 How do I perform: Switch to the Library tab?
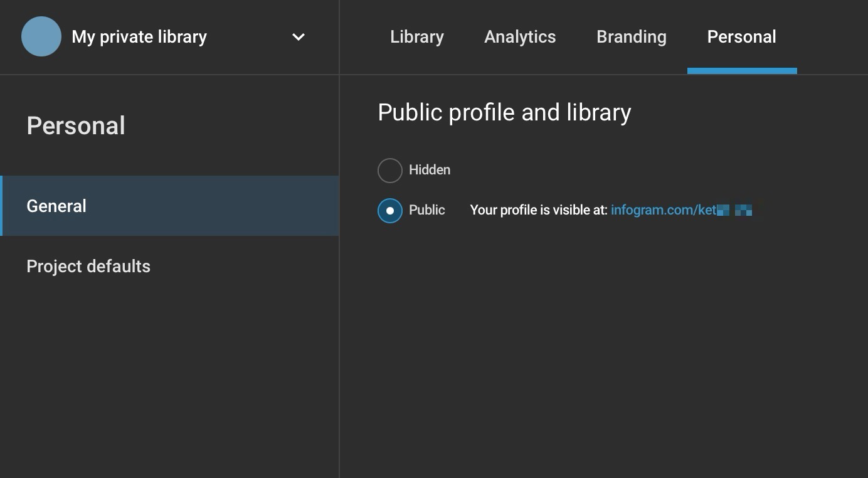[416, 36]
